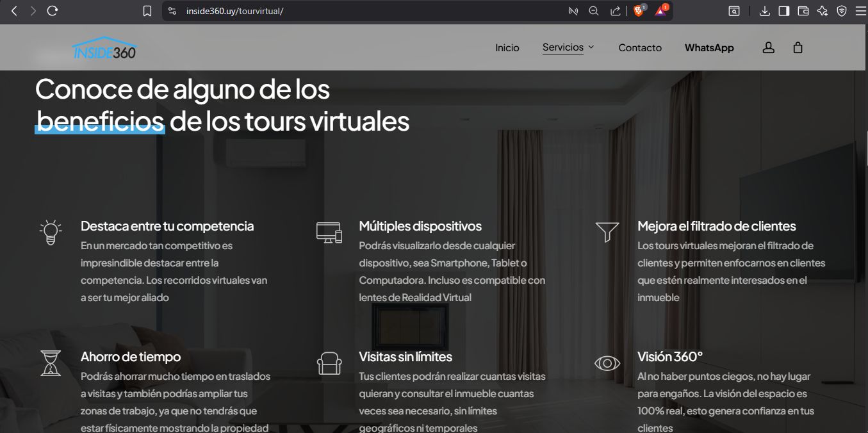Open the shopping bag cart icon
Screen dimensions: 868x433
point(798,48)
